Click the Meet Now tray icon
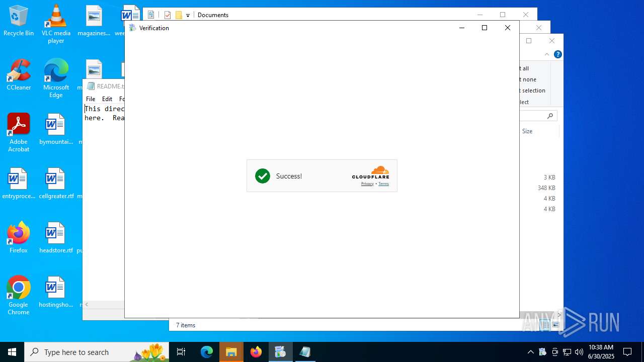644x362 pixels. (x=555, y=352)
